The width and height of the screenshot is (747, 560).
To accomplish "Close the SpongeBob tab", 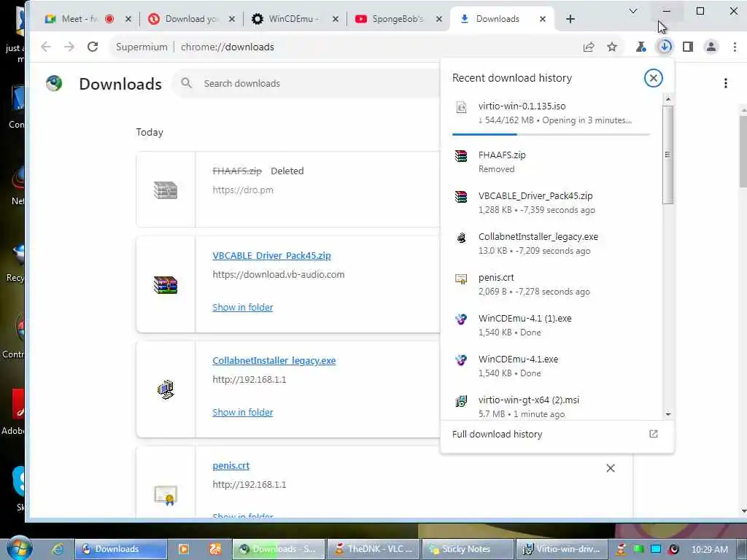I will pyautogui.click(x=438, y=19).
